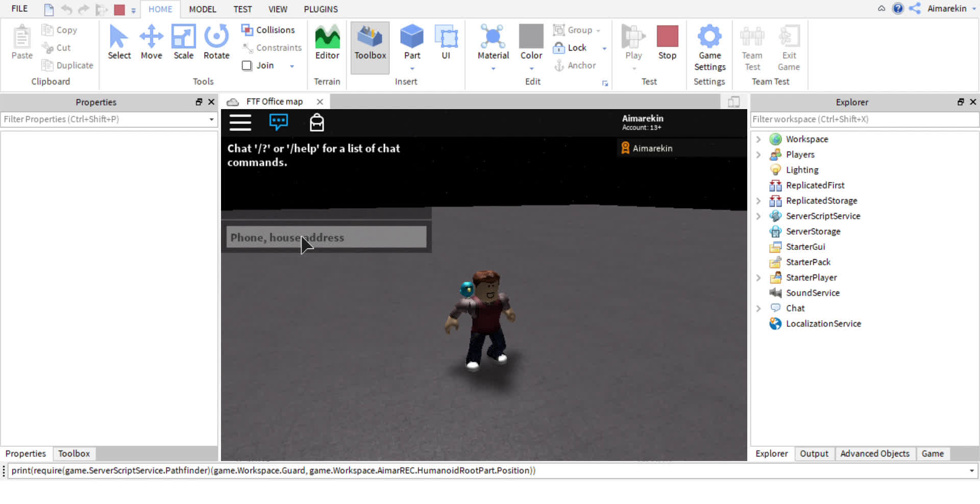
Task: Click the Play test icon
Action: pos(633,42)
